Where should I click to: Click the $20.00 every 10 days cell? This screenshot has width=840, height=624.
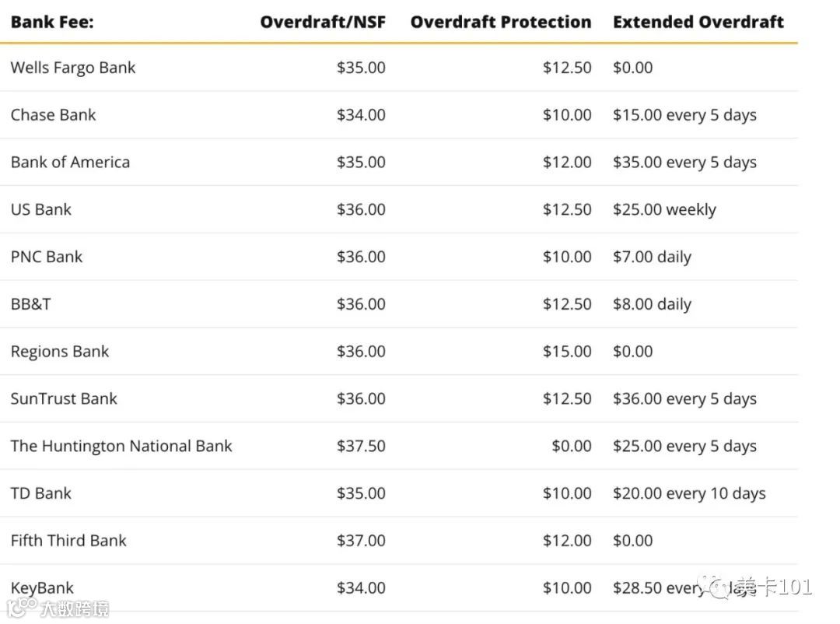click(689, 493)
